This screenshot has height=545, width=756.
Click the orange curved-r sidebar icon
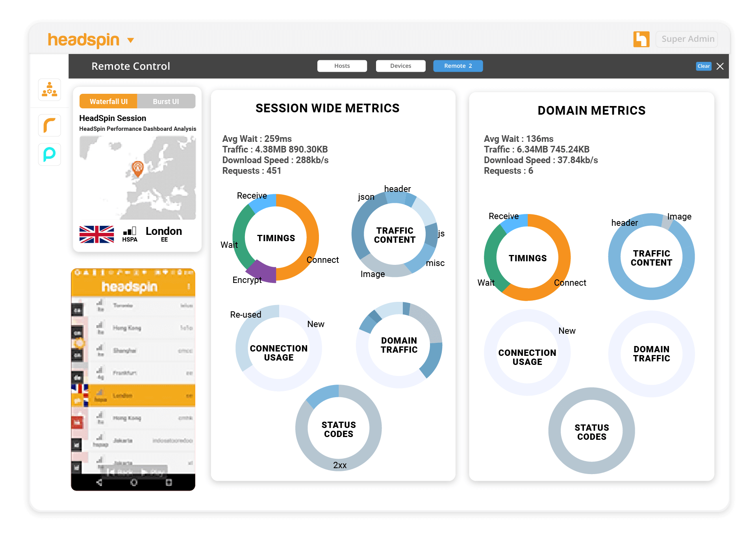(50, 125)
